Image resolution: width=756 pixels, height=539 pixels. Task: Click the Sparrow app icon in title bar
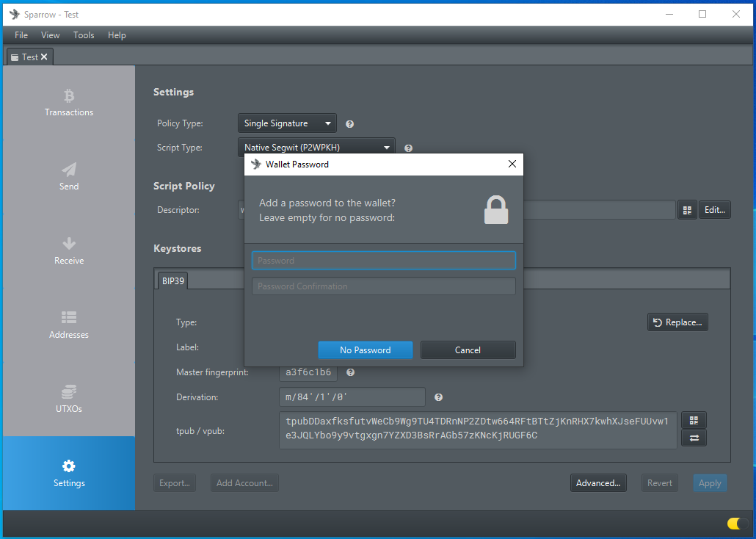tap(15, 14)
